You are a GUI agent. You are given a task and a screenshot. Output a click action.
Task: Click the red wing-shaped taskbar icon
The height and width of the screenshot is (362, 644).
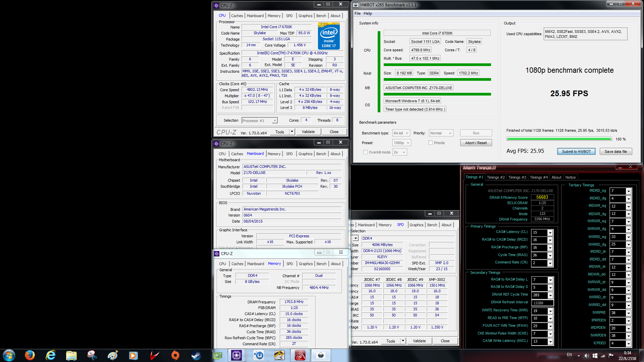pyautogui.click(x=154, y=355)
